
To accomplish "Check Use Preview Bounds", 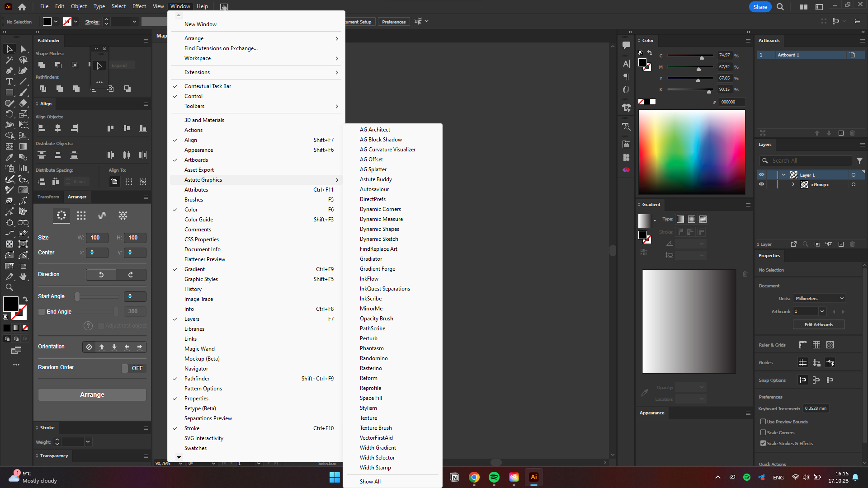I will (763, 422).
